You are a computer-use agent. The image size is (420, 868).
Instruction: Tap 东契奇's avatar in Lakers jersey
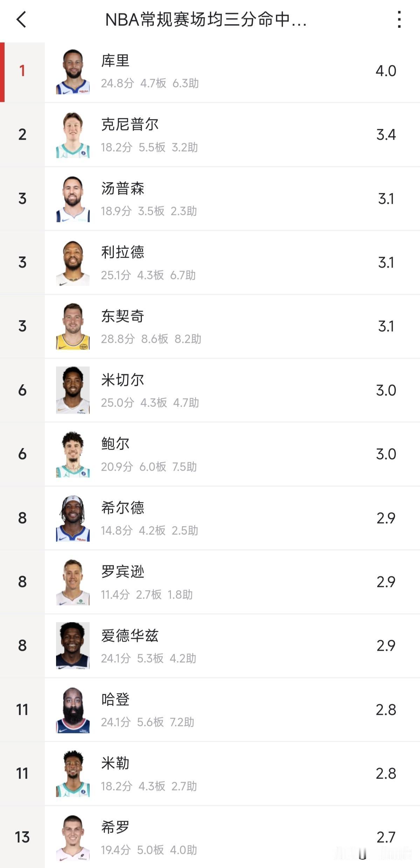pos(73,327)
